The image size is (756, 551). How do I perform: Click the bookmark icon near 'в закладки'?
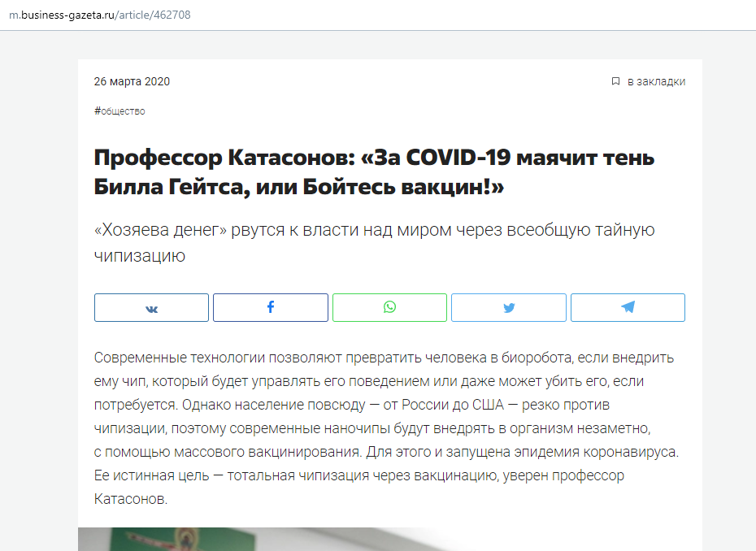[x=615, y=81]
